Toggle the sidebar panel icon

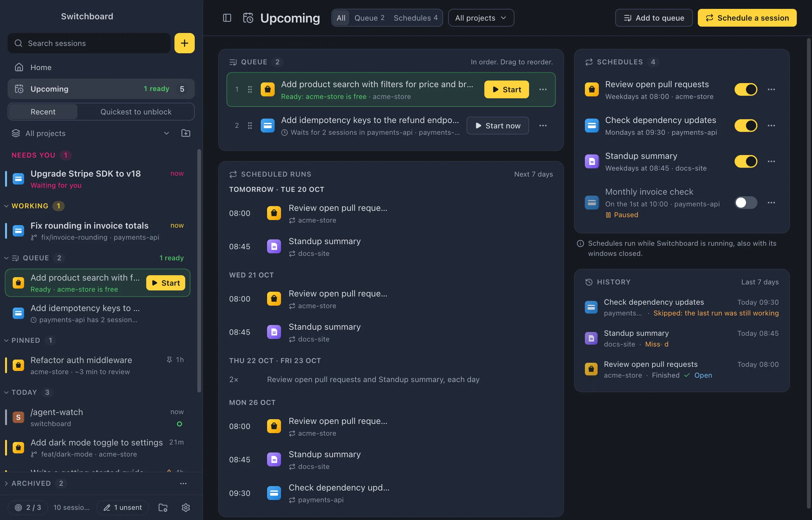point(227,18)
